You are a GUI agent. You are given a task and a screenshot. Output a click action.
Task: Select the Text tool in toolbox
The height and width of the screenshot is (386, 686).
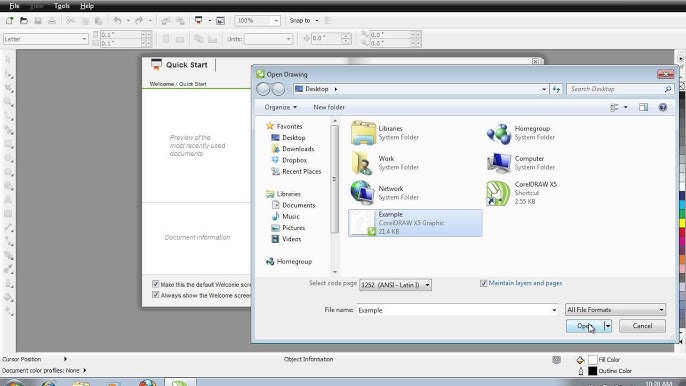tap(8, 200)
